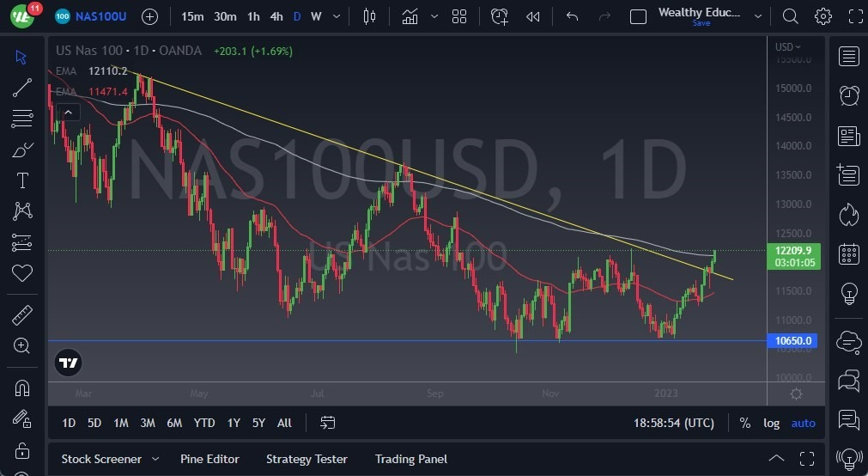Open the USD currency dropdown
This screenshot has height=476, width=868.
[x=788, y=47]
